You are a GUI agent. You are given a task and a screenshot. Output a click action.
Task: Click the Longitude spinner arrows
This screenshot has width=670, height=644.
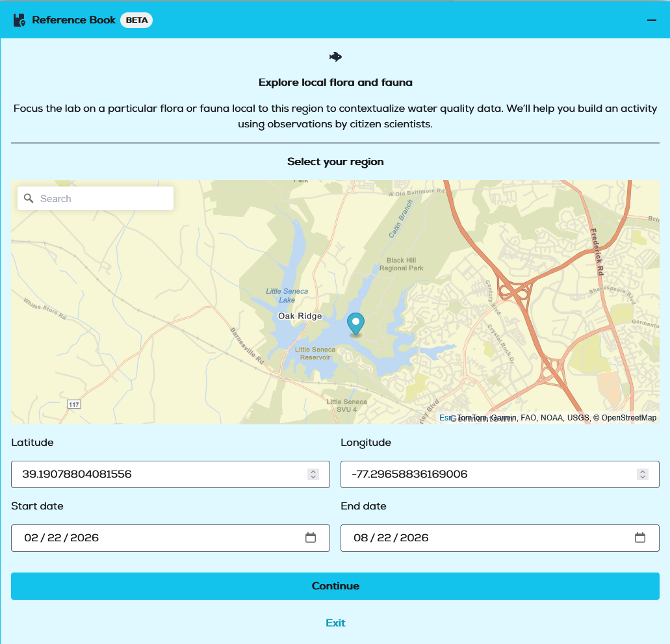pos(643,474)
